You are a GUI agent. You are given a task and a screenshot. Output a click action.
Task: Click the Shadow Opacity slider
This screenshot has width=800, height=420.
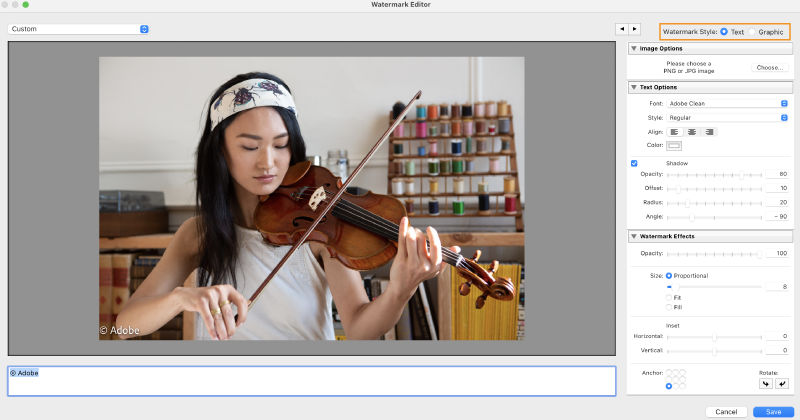714,175
